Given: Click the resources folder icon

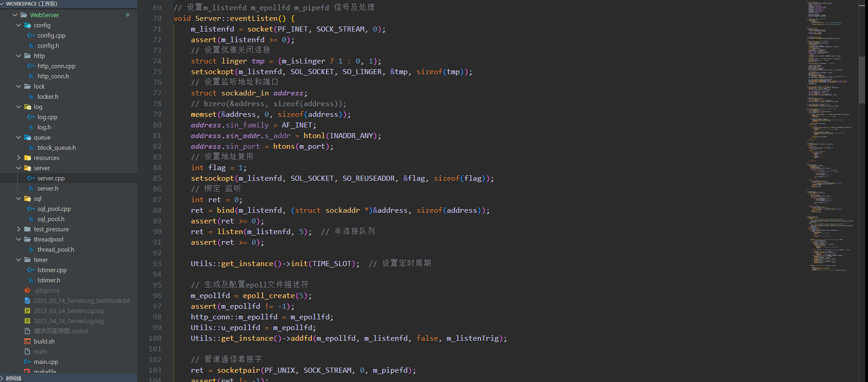Looking at the screenshot, I should [x=27, y=158].
